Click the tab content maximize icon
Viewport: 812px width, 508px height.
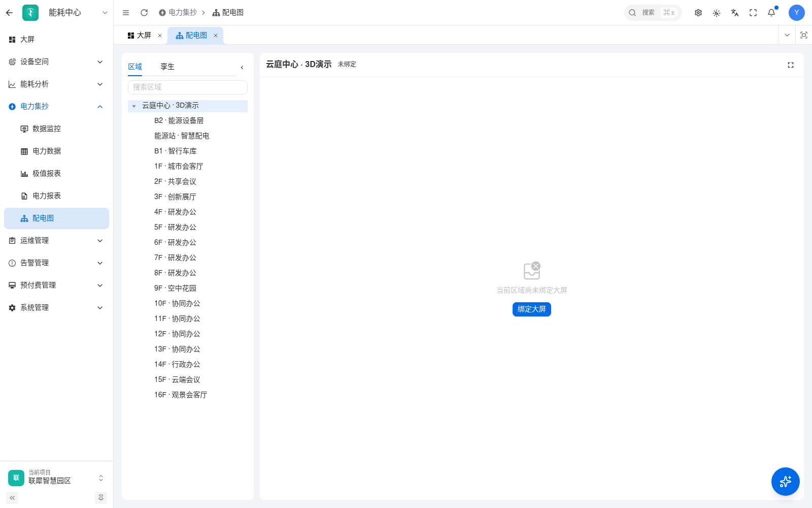[x=804, y=35]
